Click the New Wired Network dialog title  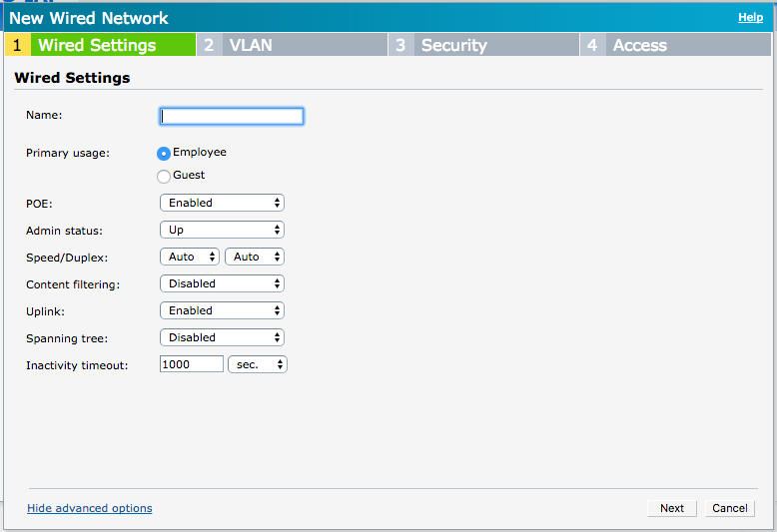coord(89,18)
